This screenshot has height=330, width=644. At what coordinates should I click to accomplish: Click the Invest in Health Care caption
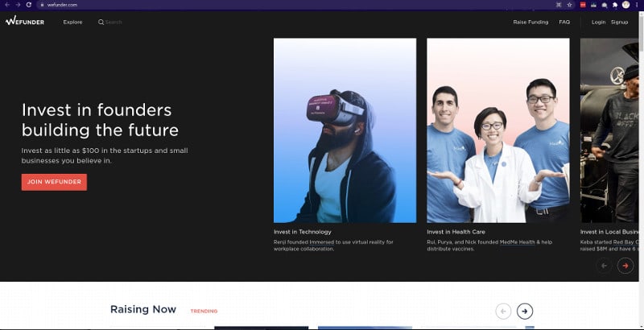pyautogui.click(x=456, y=232)
